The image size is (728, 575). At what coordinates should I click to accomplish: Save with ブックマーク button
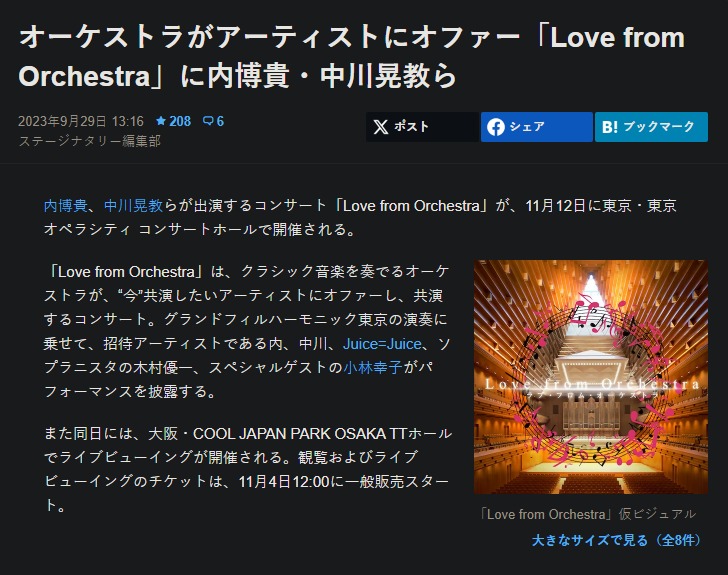pyautogui.click(x=651, y=127)
